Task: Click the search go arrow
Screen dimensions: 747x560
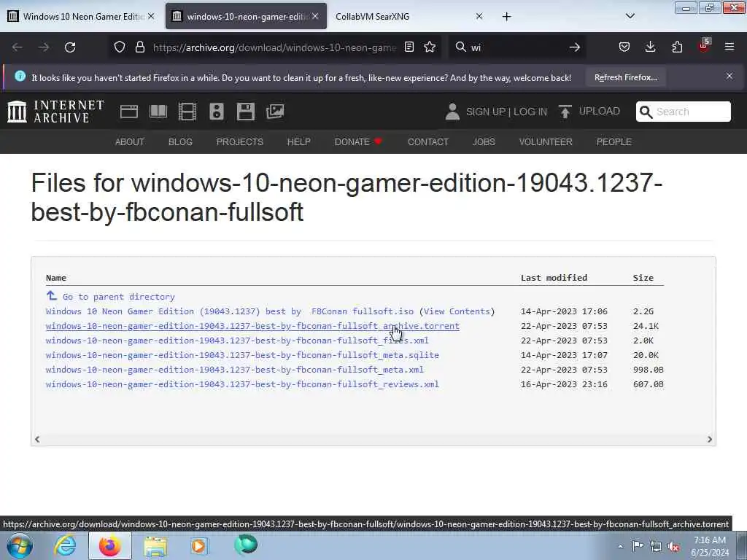Action: 575,47
